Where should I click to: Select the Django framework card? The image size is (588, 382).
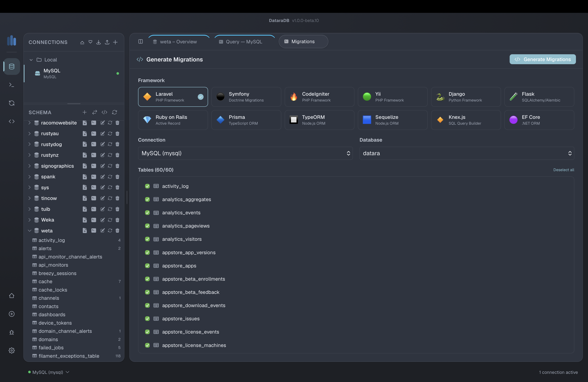(x=466, y=97)
